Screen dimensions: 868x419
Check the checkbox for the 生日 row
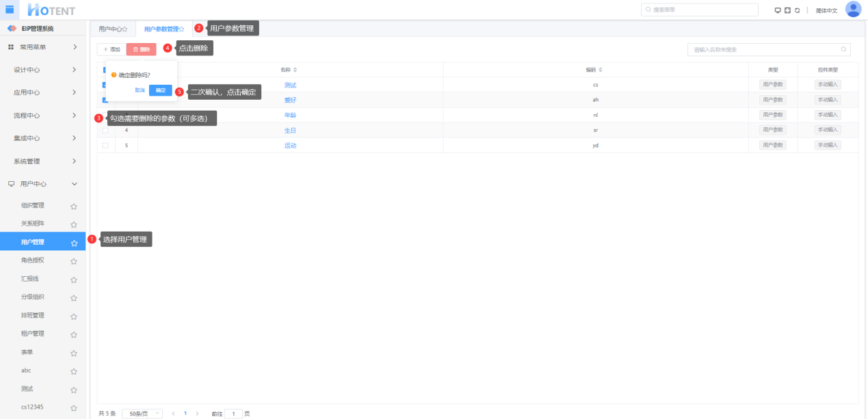pos(105,130)
